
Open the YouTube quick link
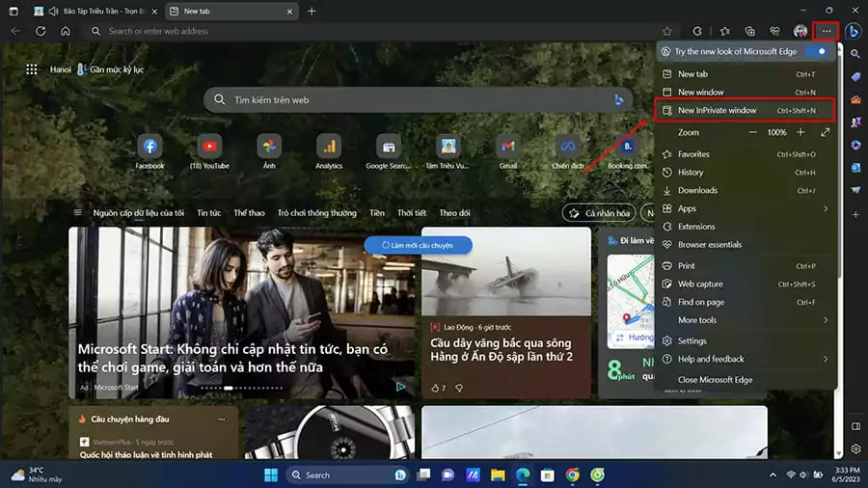209,151
